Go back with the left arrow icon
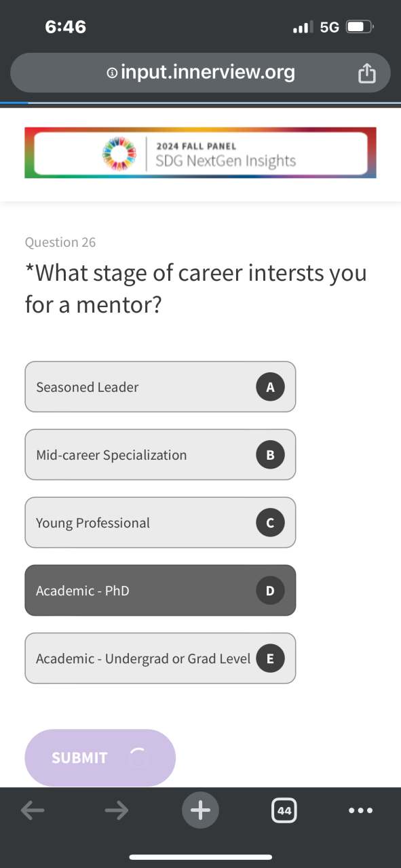The height and width of the screenshot is (868, 401). pos(33,810)
